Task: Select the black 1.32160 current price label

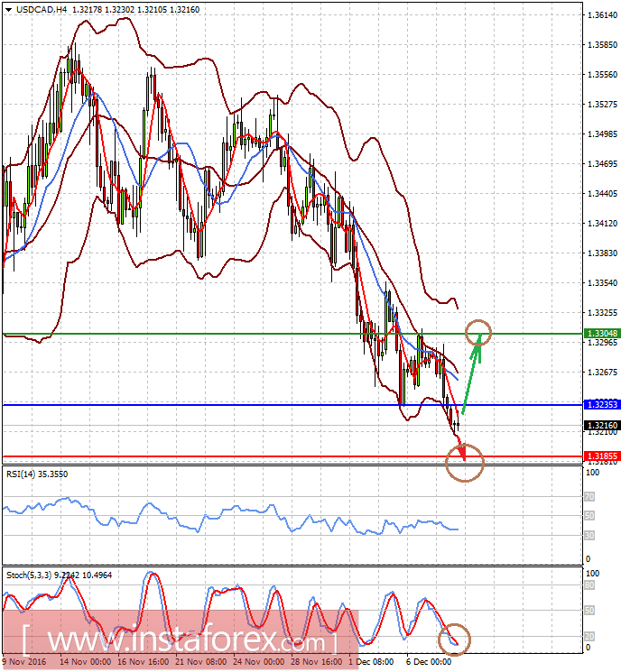Action: pyautogui.click(x=602, y=425)
